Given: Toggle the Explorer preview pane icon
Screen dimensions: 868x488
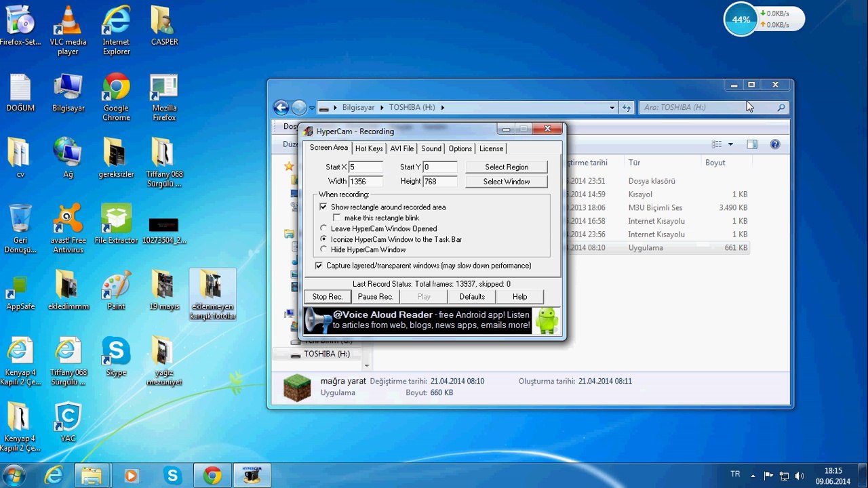Looking at the screenshot, I should pyautogui.click(x=752, y=144).
